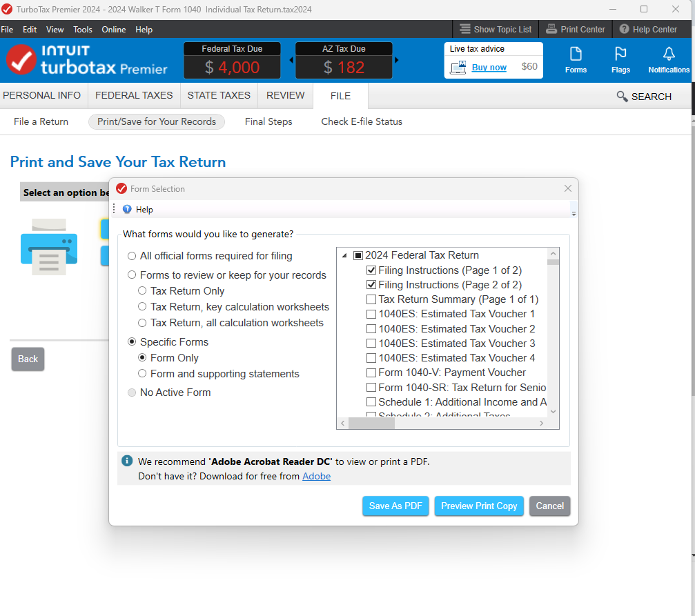Click the Save As PDF button
Image resolution: width=695 pixels, height=616 pixels.
point(395,506)
